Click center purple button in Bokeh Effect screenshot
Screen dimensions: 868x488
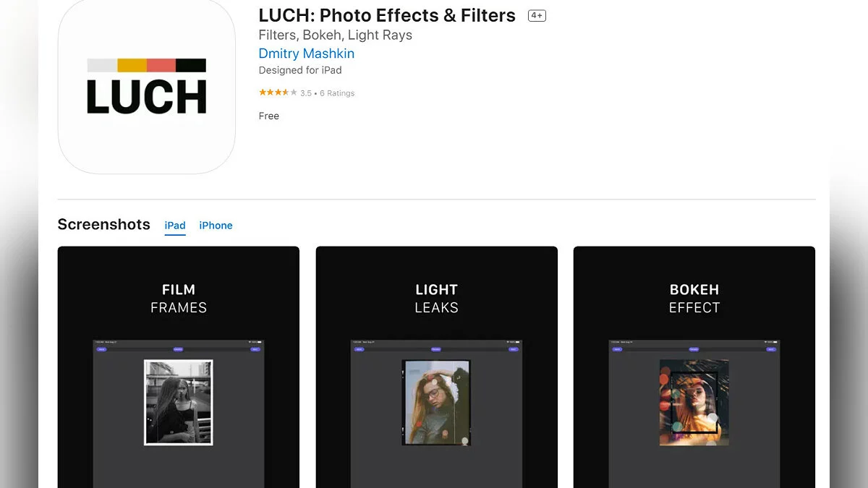pyautogui.click(x=694, y=349)
